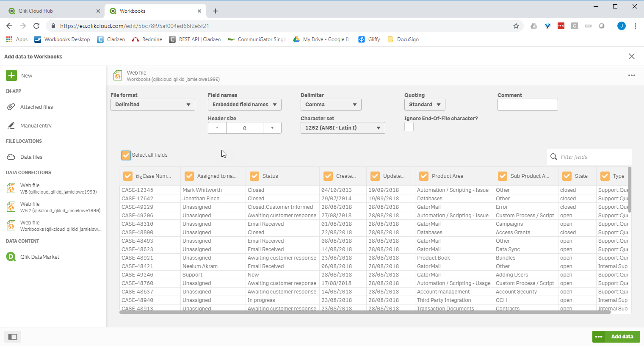Uncheck the Product Area field checkbox

point(424,176)
